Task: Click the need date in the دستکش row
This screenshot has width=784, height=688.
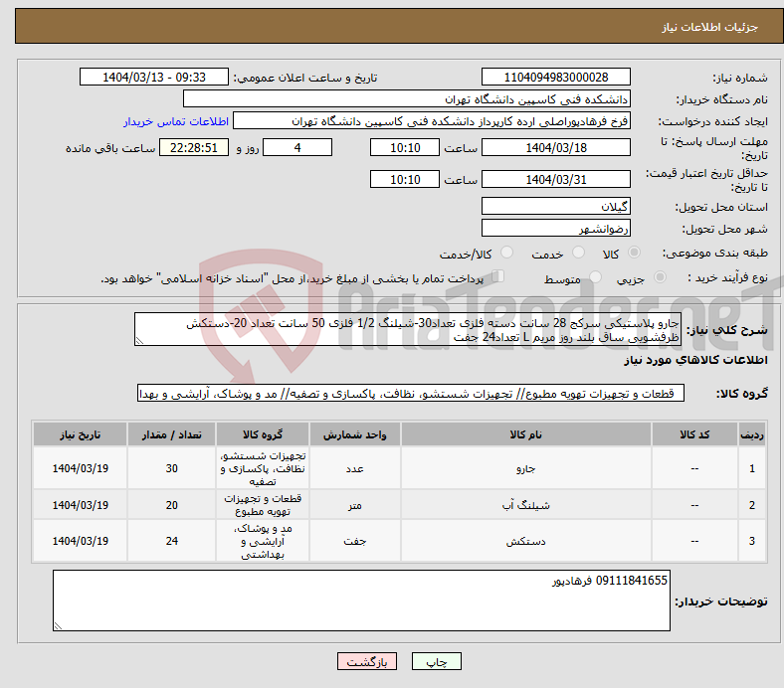Action: click(80, 541)
